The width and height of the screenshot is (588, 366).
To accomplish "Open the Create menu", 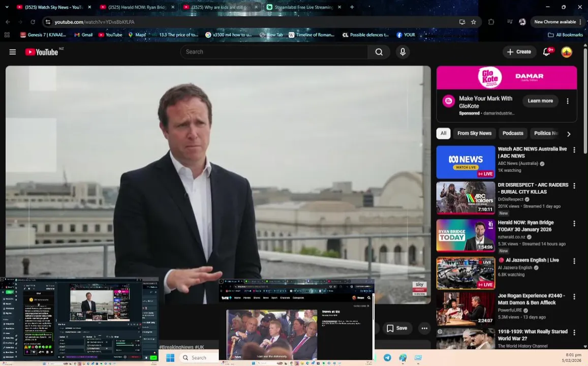I will 518,52.
